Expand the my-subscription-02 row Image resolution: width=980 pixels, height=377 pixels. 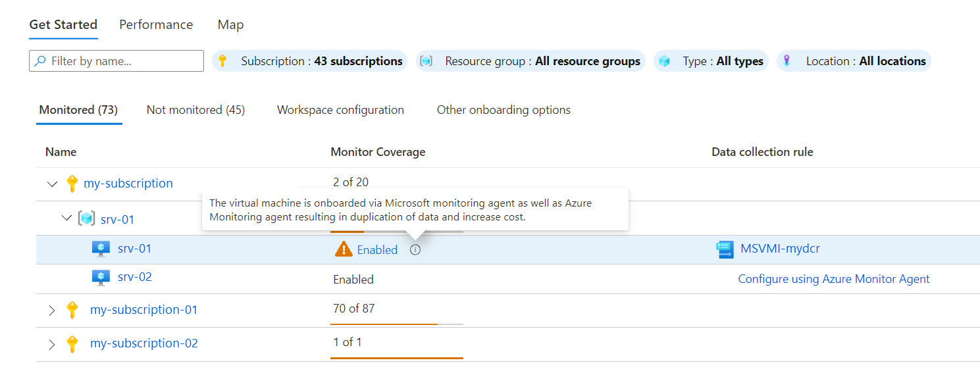pos(53,343)
